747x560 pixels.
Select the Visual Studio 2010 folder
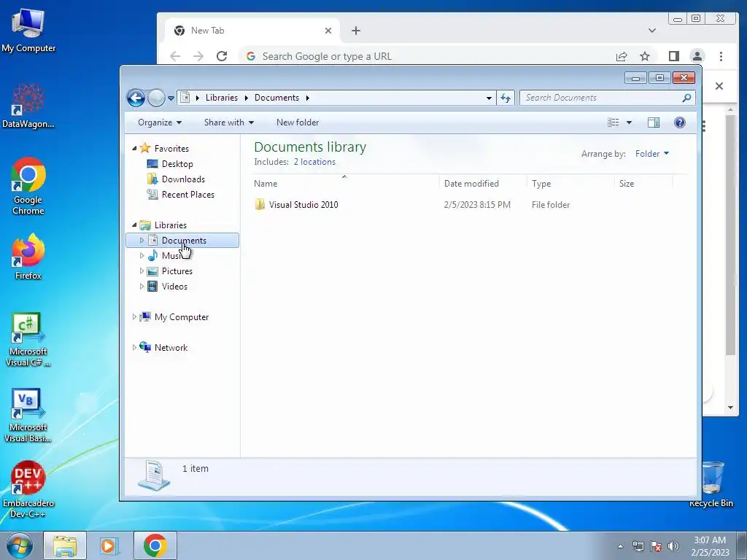click(303, 205)
